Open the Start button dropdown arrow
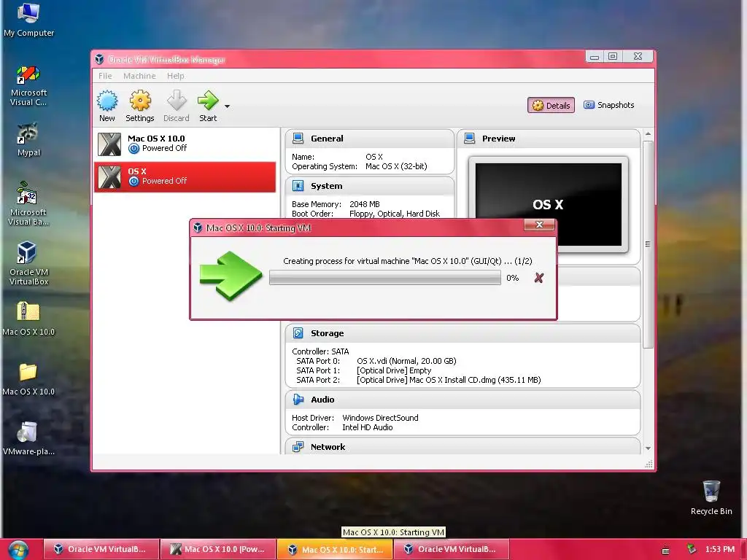Screen dimensions: 747x560 (228, 106)
